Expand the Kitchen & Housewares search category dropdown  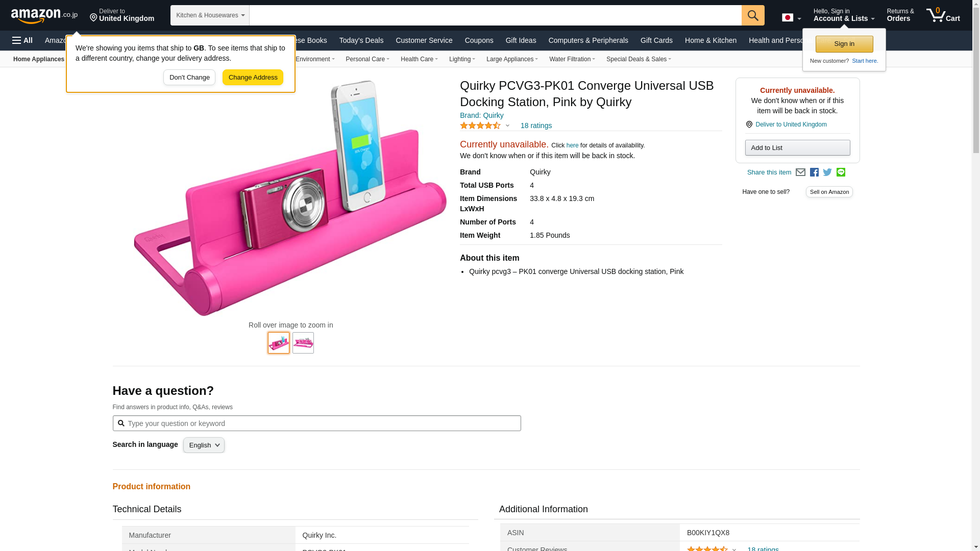point(210,15)
